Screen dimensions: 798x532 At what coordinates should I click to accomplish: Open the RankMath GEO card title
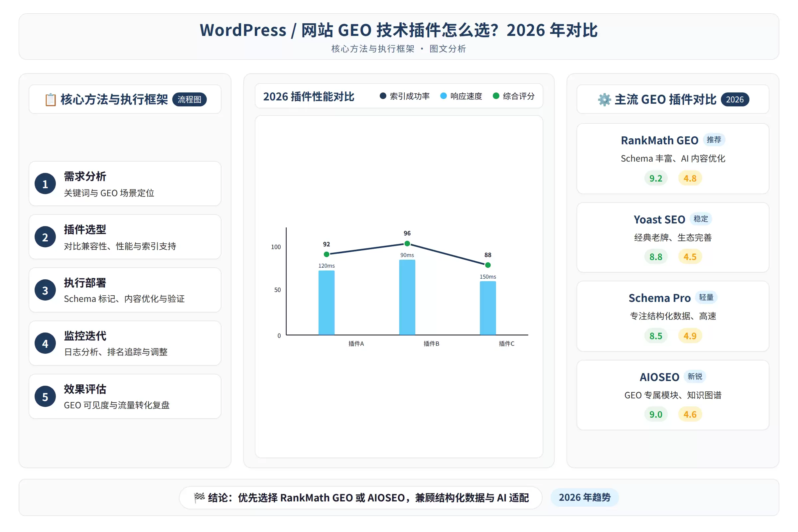click(x=659, y=140)
